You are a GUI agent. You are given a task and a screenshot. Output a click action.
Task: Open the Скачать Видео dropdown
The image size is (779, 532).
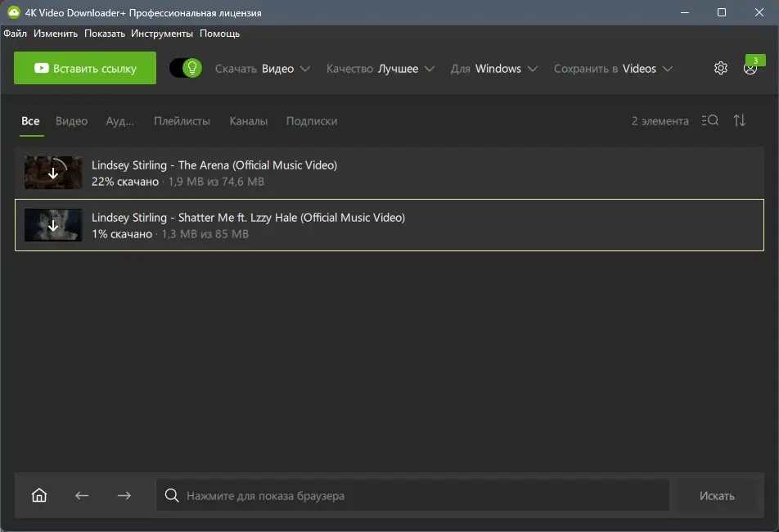coord(263,69)
